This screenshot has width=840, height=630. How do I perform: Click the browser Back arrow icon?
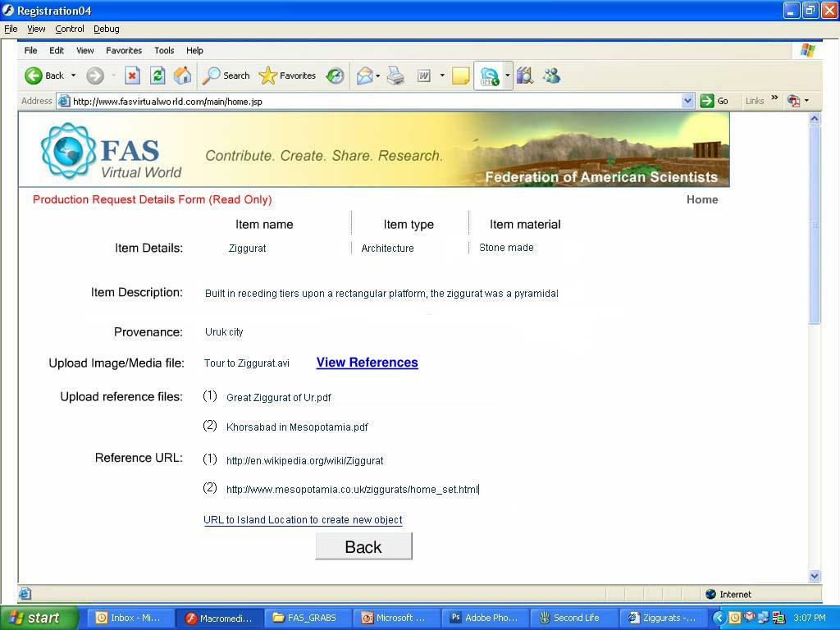(33, 75)
